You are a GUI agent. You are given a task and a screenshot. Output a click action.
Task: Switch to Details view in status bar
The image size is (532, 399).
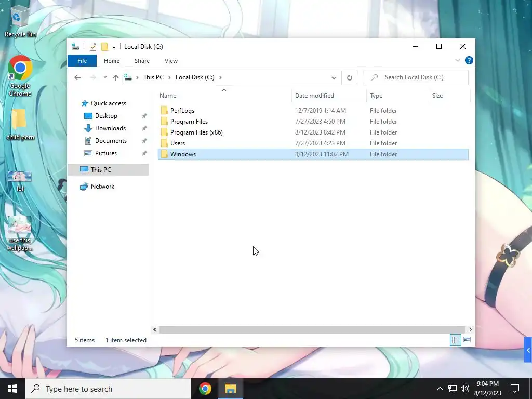[x=455, y=340]
